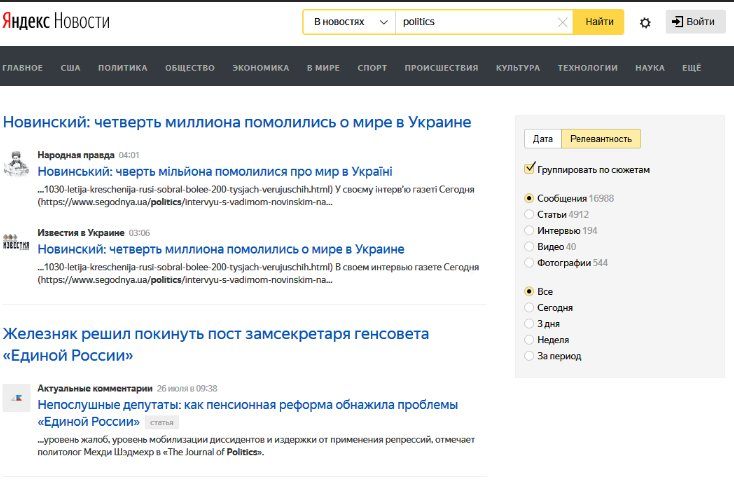The width and height of the screenshot is (734, 491).
Task: Open the США section
Action: 70,68
